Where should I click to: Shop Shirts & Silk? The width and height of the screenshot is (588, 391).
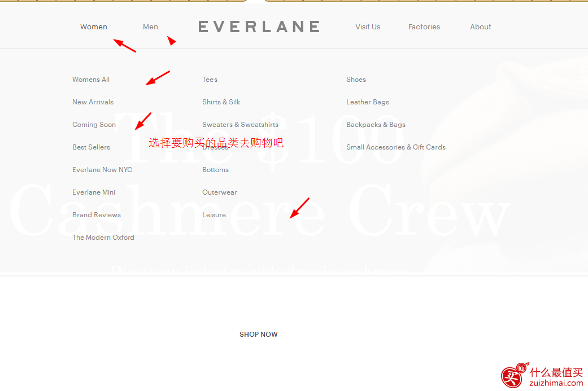tap(221, 102)
